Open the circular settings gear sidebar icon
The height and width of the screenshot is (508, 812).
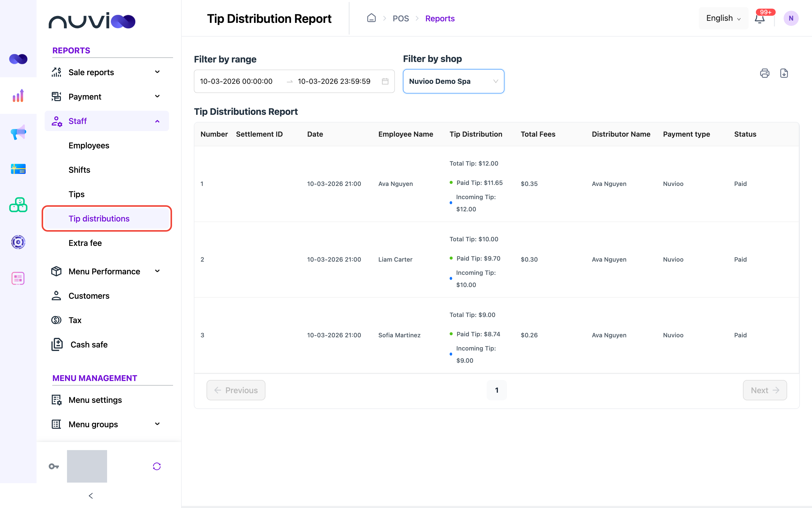click(18, 242)
